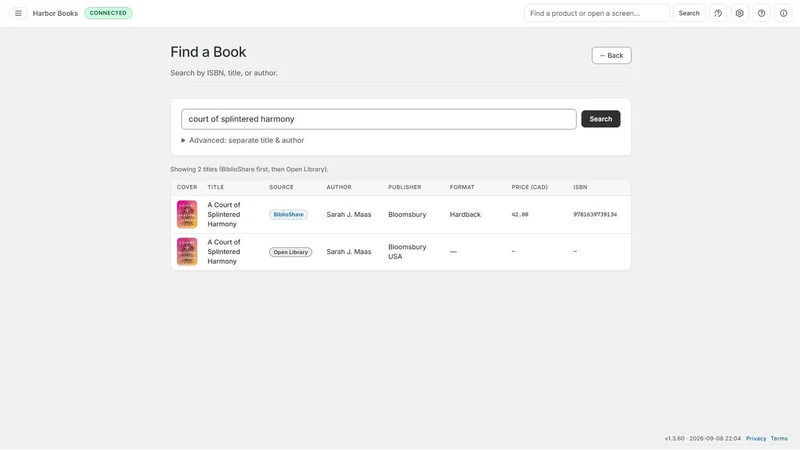Click the Bloomsbury publisher cell
Image resolution: width=800 pixels, height=450 pixels.
[x=407, y=215]
